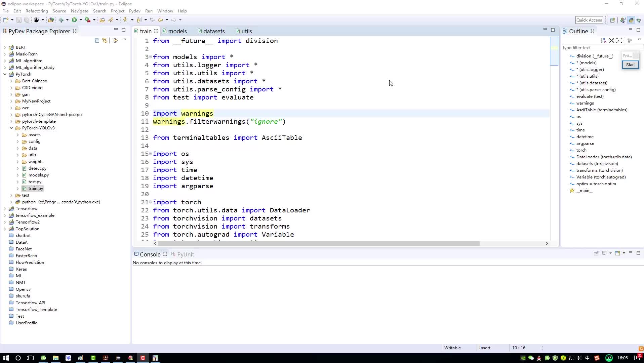The image size is (644, 363).
Task: Open the Refactoring menu
Action: (x=37, y=11)
